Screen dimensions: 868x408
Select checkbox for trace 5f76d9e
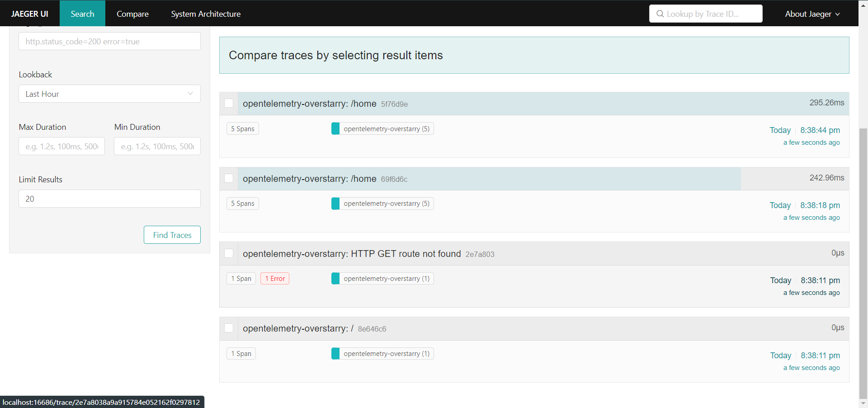click(229, 104)
